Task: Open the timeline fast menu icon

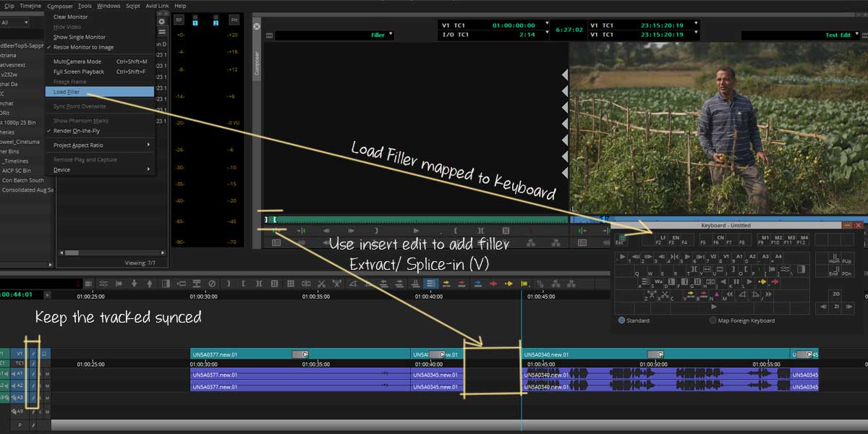Action: (90, 284)
